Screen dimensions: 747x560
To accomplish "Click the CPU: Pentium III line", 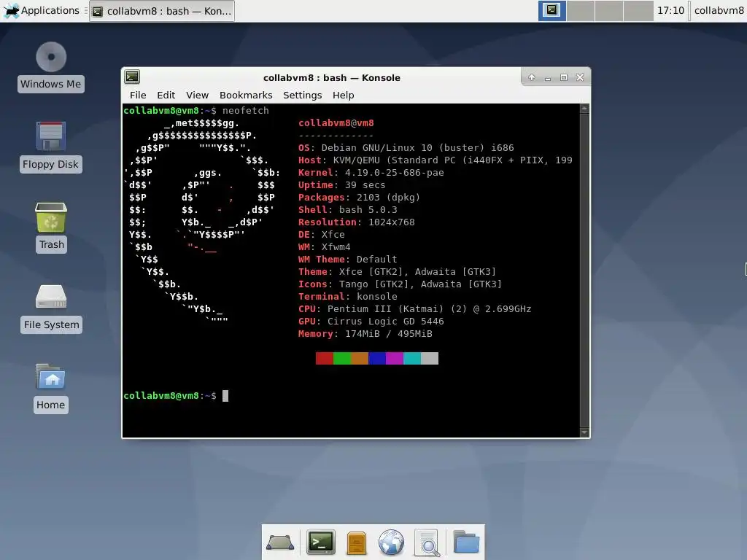I will [414, 309].
